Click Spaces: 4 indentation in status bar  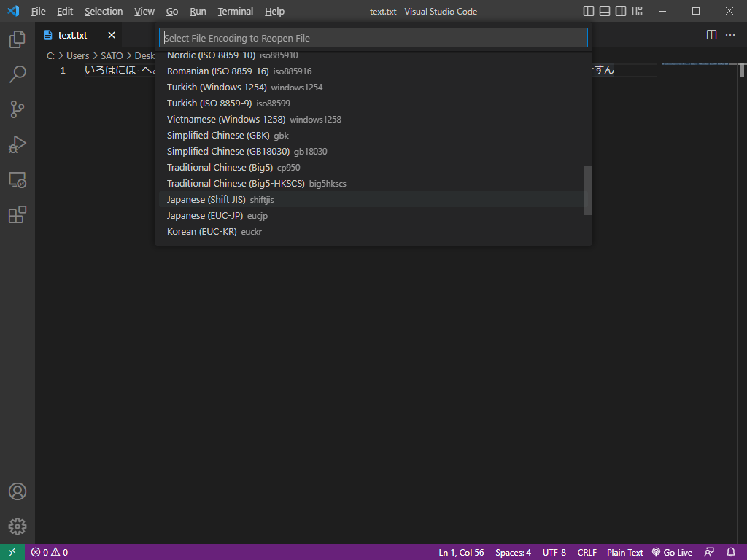click(513, 553)
